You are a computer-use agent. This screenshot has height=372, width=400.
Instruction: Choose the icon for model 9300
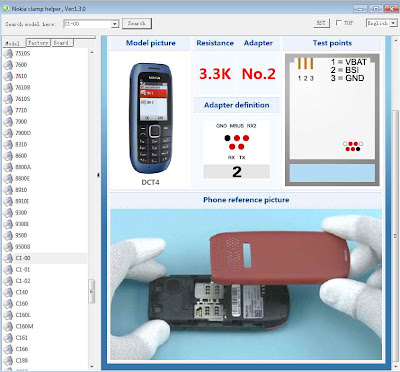[x=8, y=212]
